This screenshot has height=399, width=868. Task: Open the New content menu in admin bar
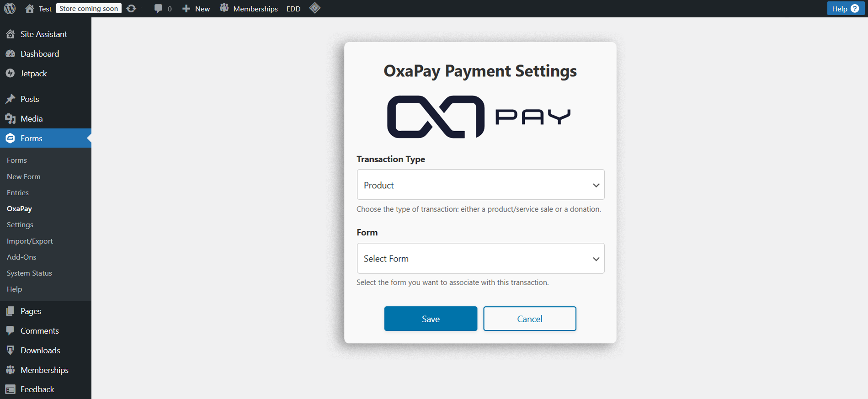(197, 9)
